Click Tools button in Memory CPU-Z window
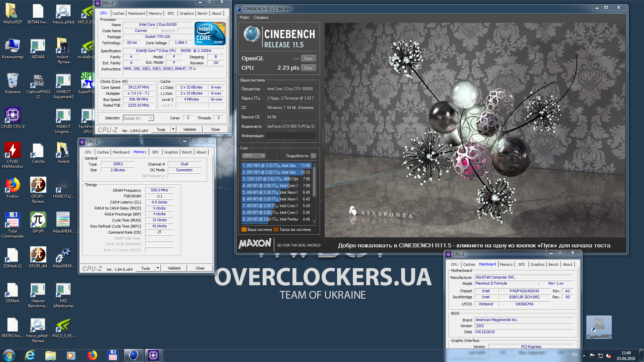 pyautogui.click(x=146, y=268)
